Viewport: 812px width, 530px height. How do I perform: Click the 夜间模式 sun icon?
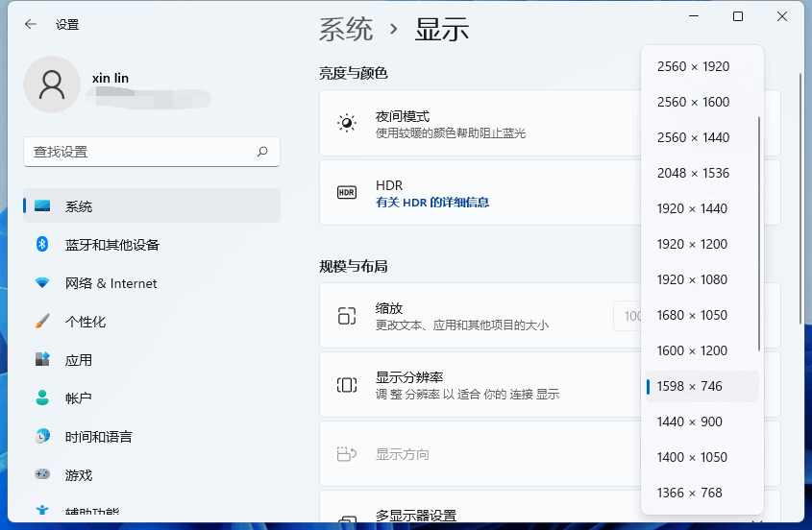coord(347,123)
